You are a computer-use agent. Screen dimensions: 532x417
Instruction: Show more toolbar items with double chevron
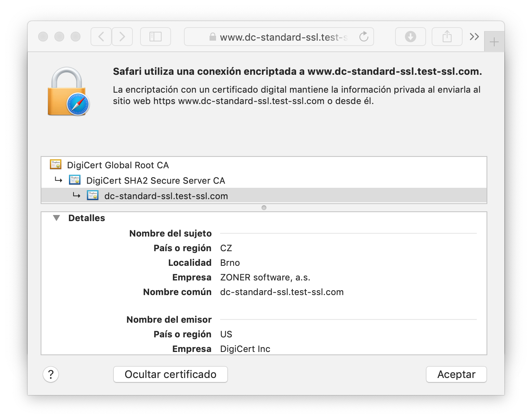click(x=474, y=37)
